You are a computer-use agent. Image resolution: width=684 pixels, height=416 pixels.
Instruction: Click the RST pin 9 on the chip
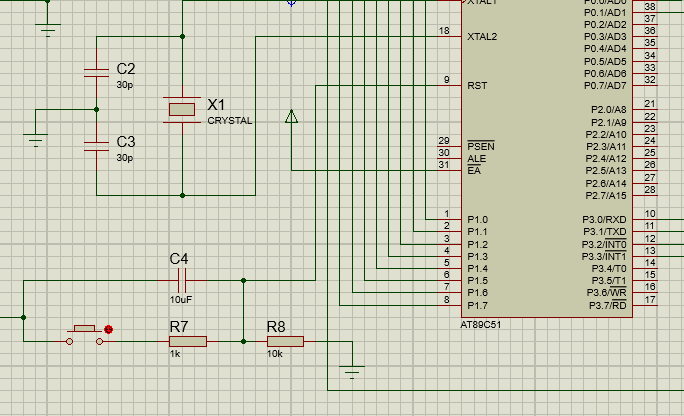[447, 86]
